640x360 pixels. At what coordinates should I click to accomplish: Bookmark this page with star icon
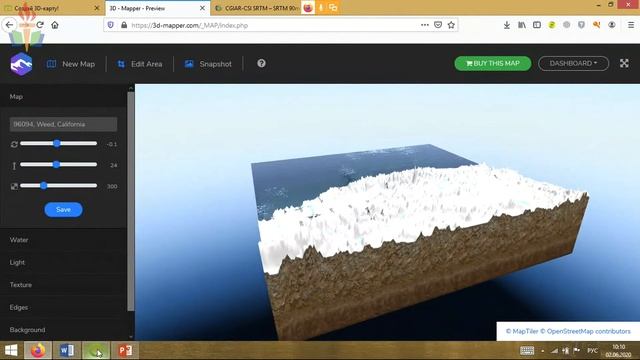(x=451, y=25)
